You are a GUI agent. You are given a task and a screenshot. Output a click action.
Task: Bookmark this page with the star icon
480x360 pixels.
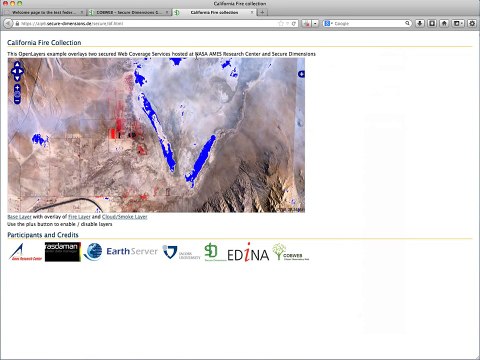coord(281,24)
